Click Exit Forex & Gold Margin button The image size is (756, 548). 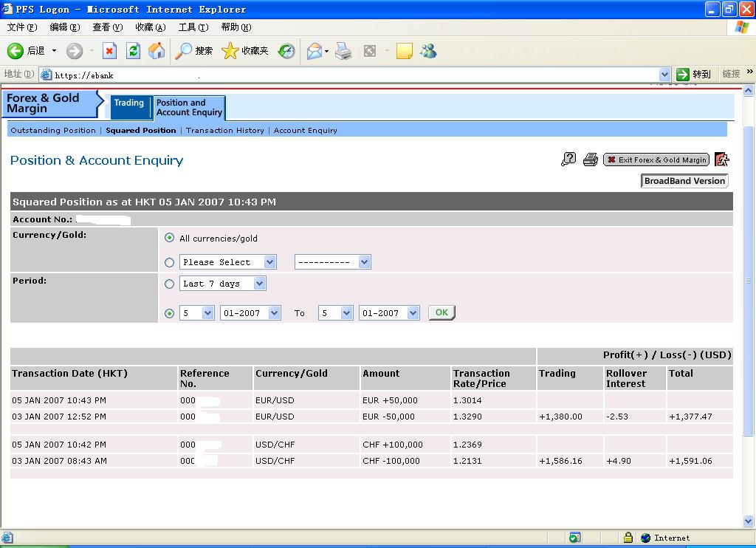coord(656,160)
